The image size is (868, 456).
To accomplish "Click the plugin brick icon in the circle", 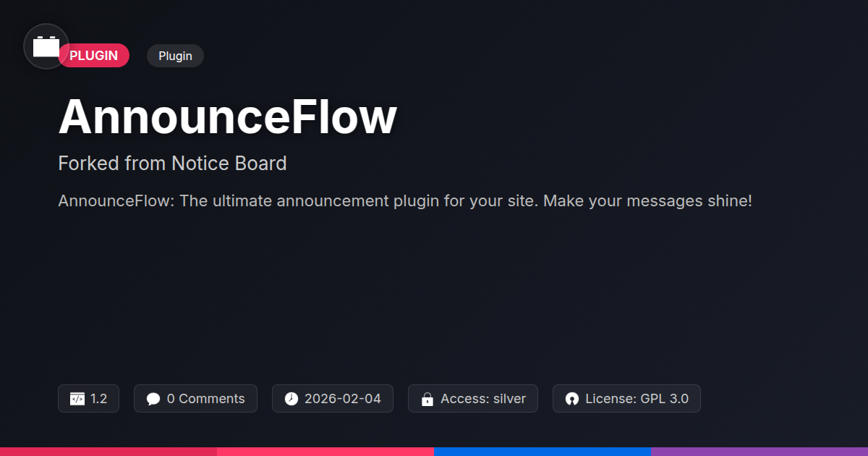I will point(46,46).
